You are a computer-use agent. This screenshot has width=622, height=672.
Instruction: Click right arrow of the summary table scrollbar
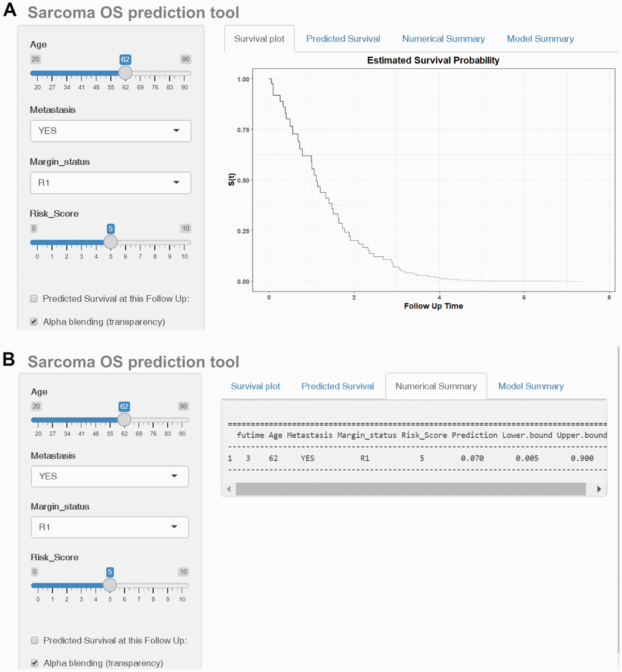[599, 489]
